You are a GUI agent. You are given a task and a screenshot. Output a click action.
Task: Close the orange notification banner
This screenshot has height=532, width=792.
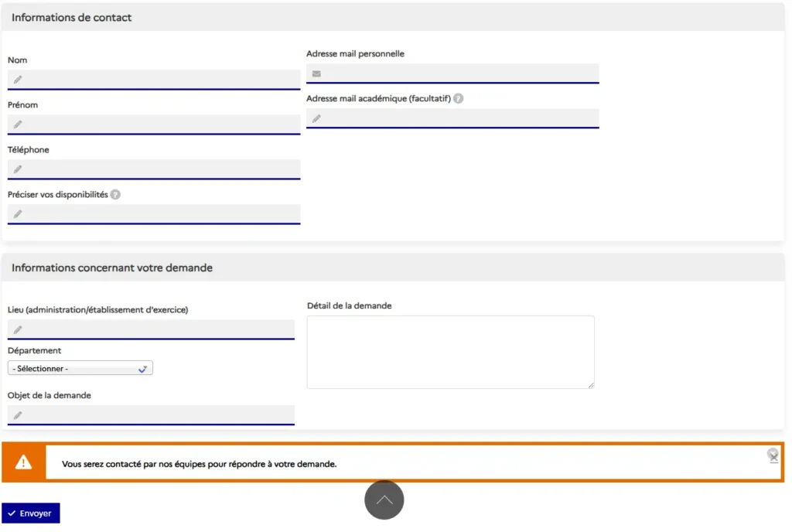coord(773,455)
